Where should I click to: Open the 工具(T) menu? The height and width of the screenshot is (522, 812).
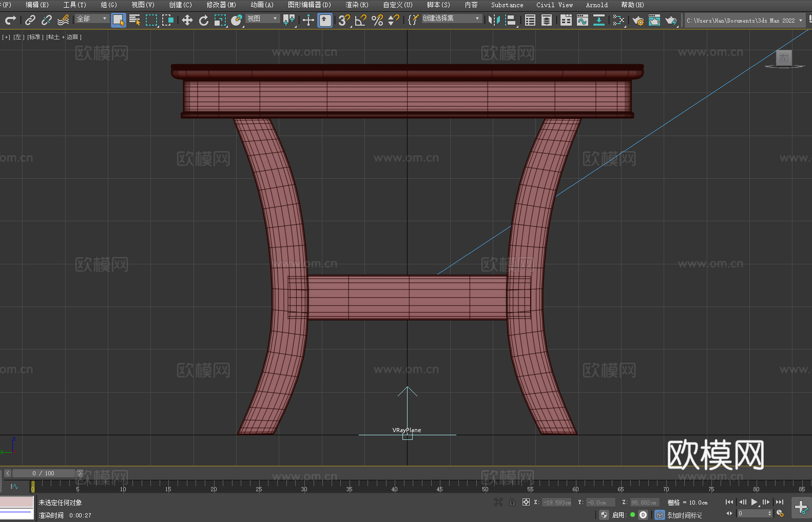(74, 5)
